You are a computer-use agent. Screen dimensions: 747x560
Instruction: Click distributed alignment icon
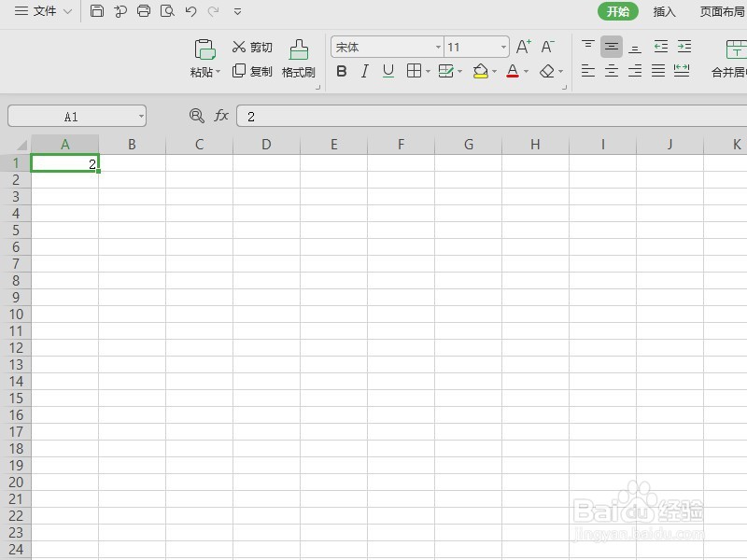coord(682,71)
